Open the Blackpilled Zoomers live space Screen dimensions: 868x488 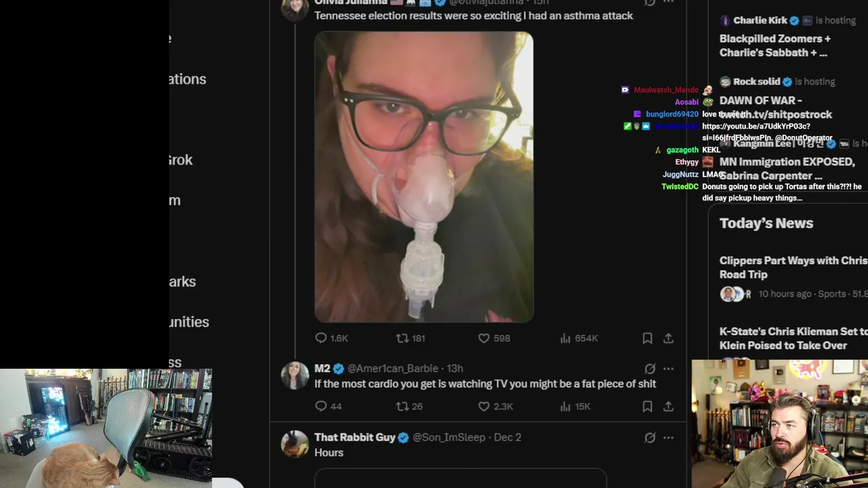pyautogui.click(x=774, y=45)
